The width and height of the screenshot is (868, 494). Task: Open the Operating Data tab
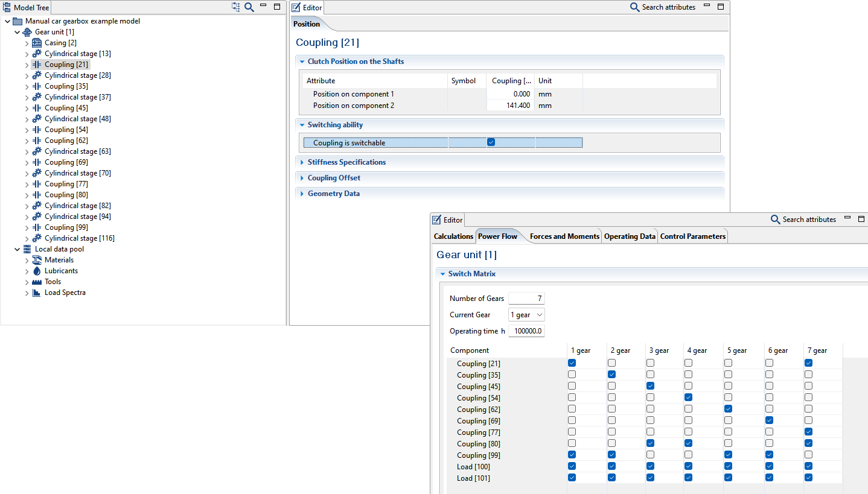pyautogui.click(x=630, y=236)
